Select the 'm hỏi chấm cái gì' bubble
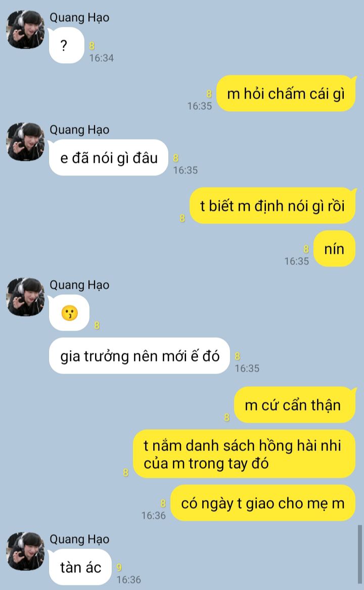 coord(286,94)
